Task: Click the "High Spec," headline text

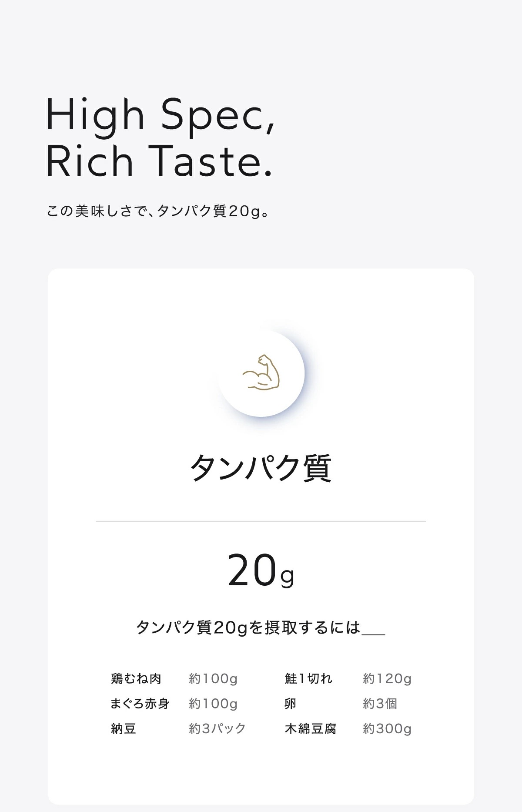Action: point(161,114)
